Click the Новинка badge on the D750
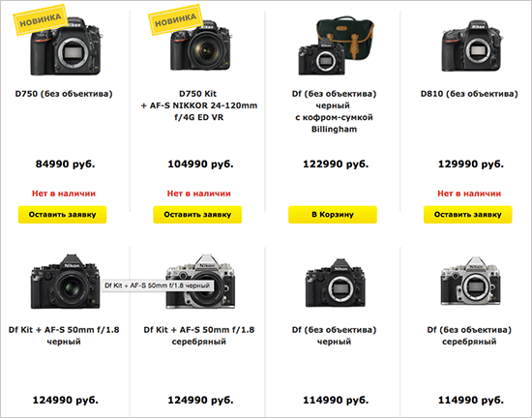 [x=40, y=19]
